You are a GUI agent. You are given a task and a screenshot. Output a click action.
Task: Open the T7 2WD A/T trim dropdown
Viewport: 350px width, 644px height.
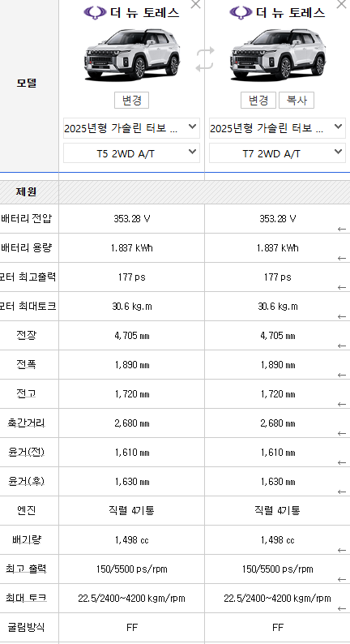(x=277, y=153)
